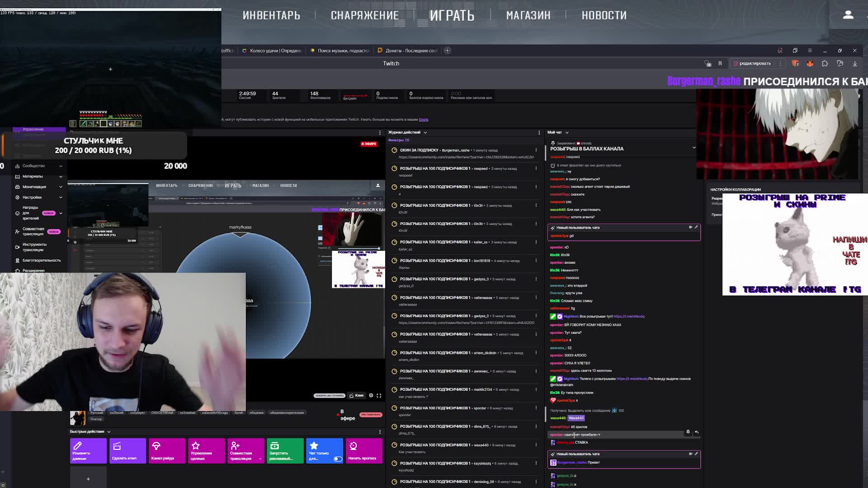868x488 pixels.
Task: Open Благотворительность in sidebar
Action: pos(38,260)
